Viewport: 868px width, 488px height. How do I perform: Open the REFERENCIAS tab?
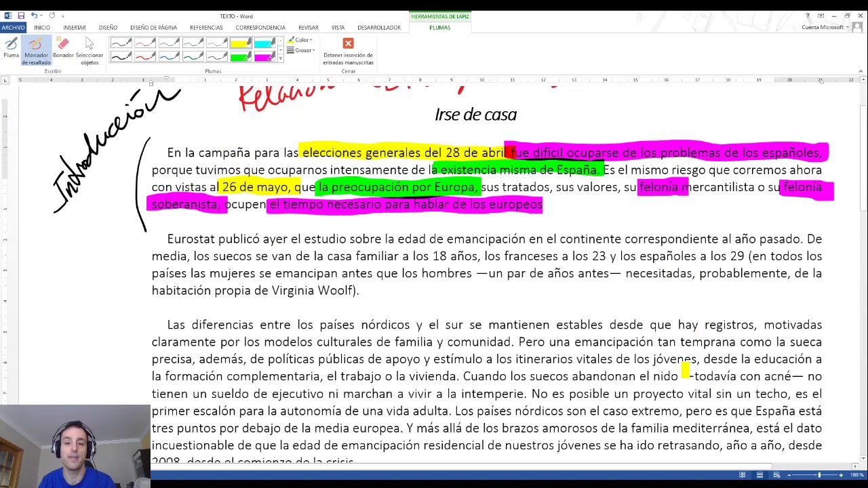pos(206,27)
